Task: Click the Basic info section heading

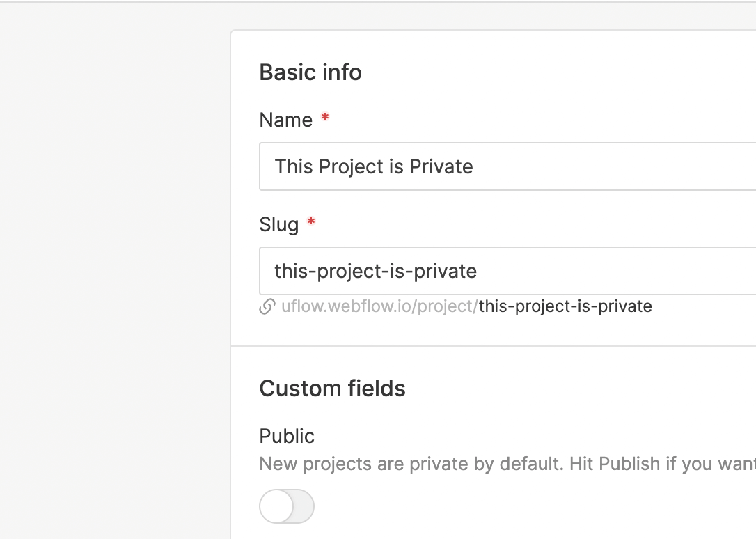Action: click(x=310, y=72)
